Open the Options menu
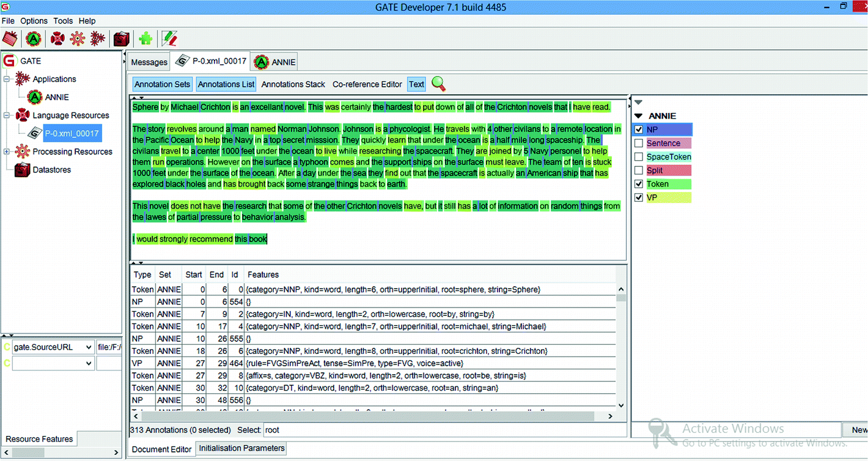The image size is (868, 461). point(34,21)
